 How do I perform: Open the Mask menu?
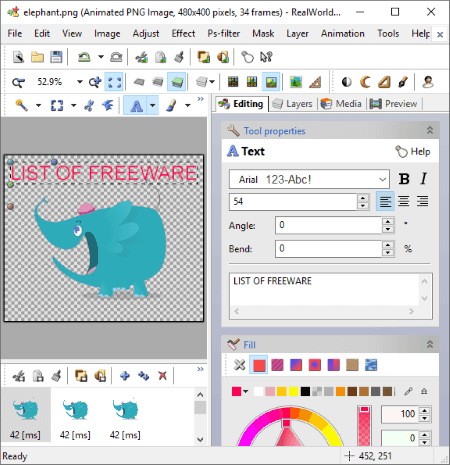[263, 33]
